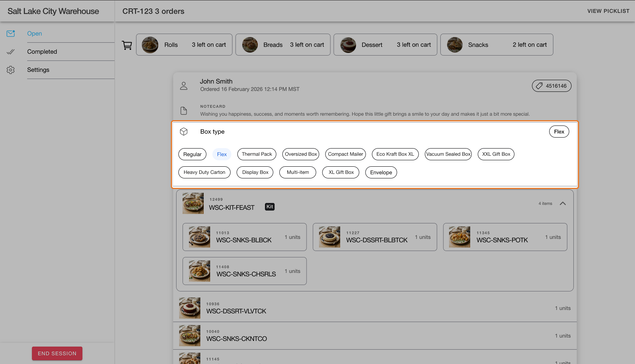The height and width of the screenshot is (364, 635).
Task: Click the Rolls product thumbnail
Action: click(x=150, y=45)
